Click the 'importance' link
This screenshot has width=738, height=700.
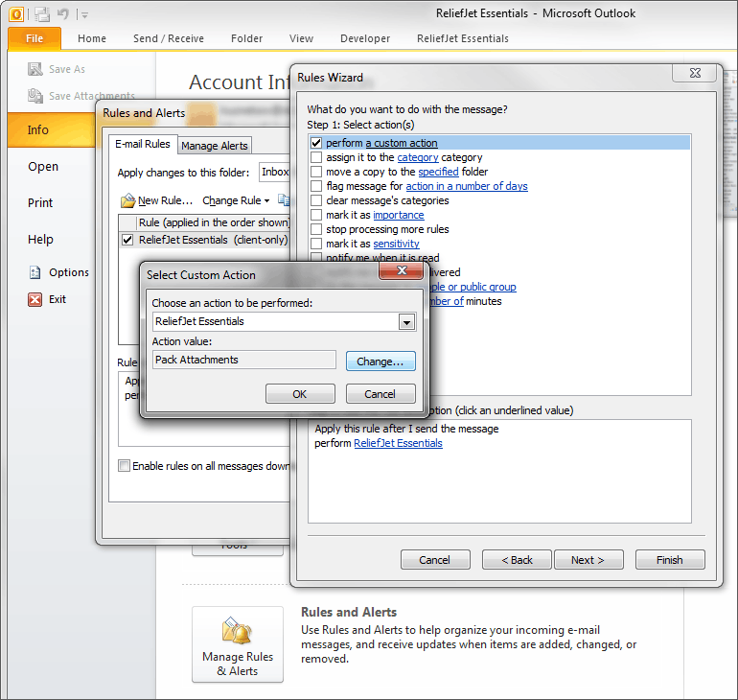398,215
